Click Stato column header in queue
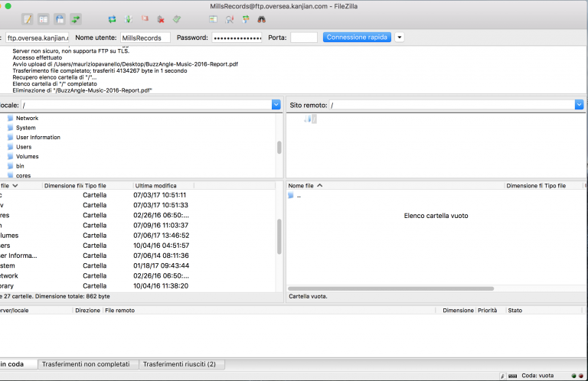The image size is (588, 381). pos(544,310)
